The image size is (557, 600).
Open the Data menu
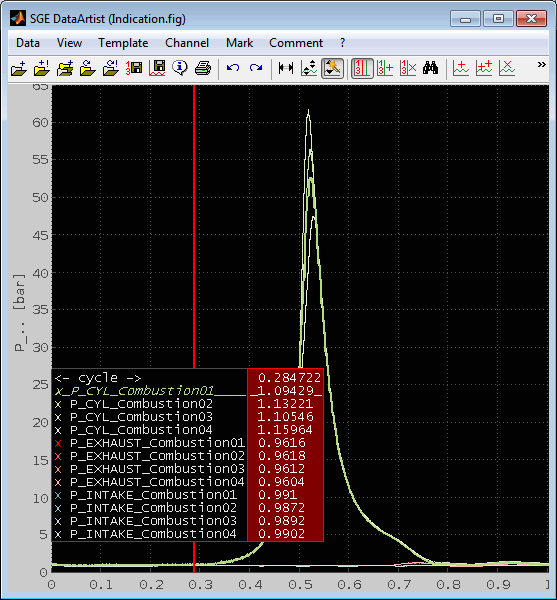click(x=28, y=43)
